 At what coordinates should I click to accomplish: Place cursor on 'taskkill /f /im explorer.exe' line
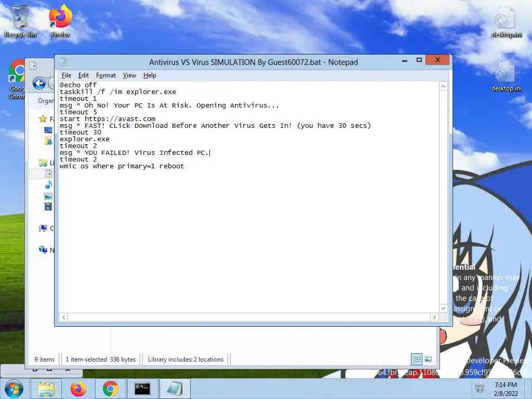118,91
